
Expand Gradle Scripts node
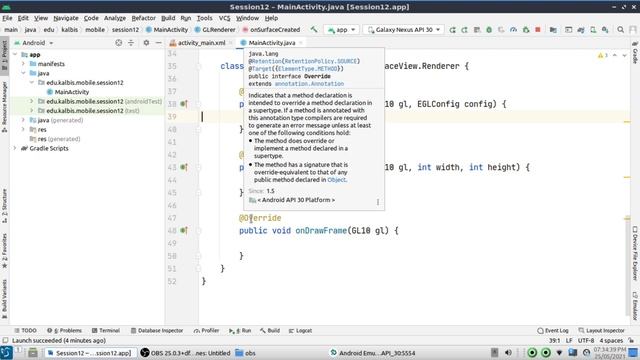(x=16, y=148)
